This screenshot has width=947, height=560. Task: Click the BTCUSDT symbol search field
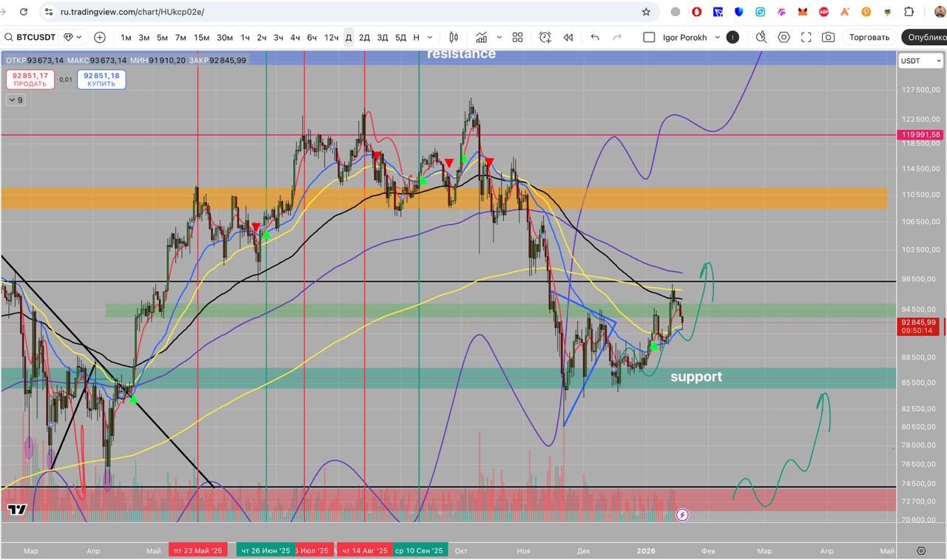(30, 38)
